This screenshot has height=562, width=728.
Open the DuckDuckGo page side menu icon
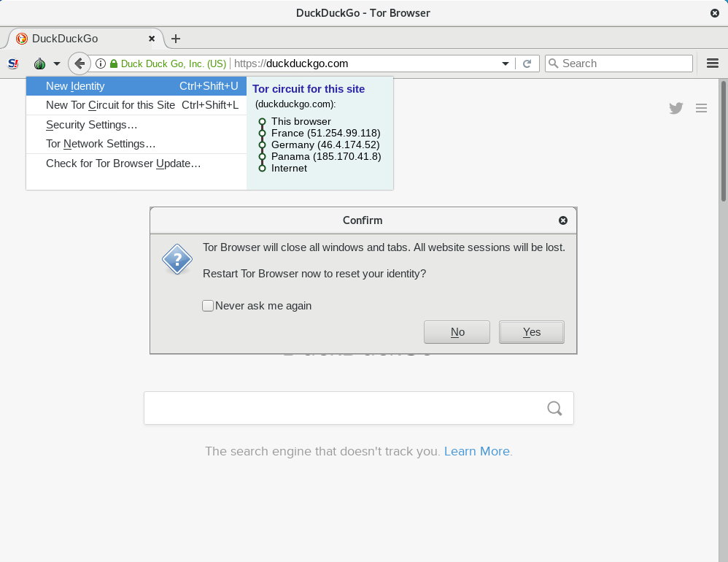tap(702, 108)
